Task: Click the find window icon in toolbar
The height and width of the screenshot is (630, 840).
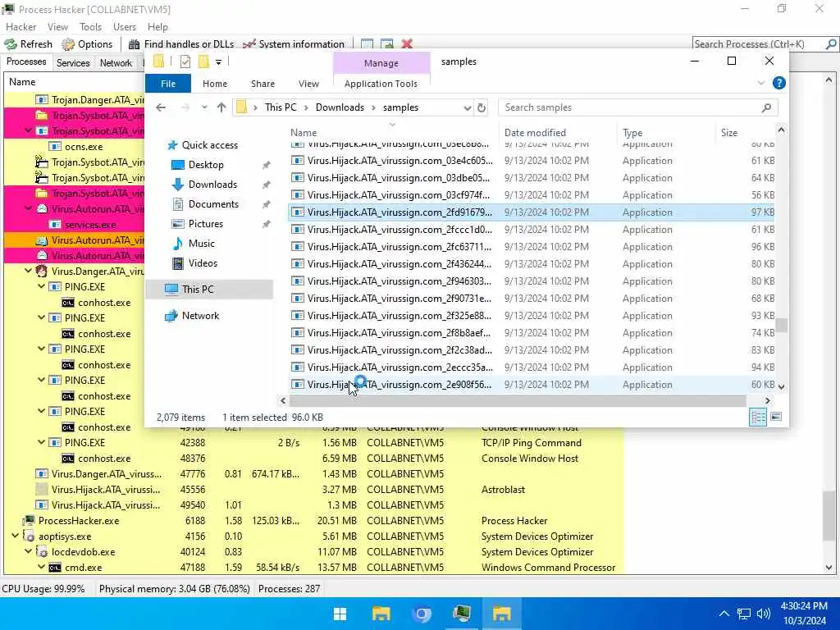Action: click(367, 44)
